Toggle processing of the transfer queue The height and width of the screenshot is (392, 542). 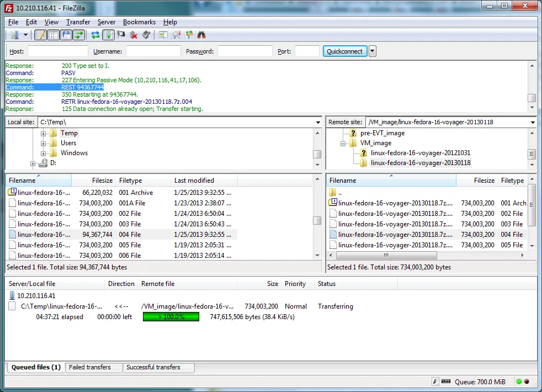coord(108,35)
